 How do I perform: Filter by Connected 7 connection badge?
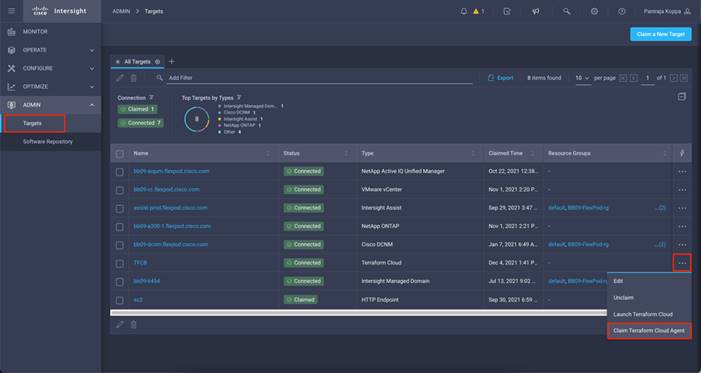pos(140,123)
